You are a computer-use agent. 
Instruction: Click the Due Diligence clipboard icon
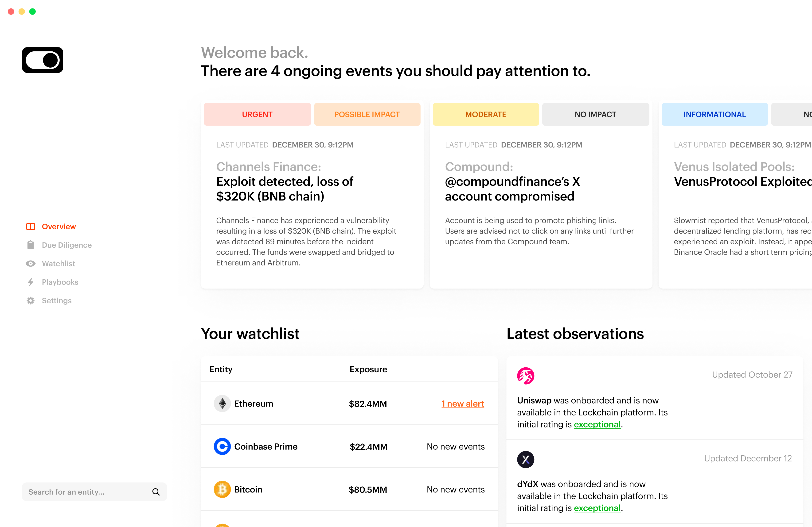pyautogui.click(x=31, y=245)
